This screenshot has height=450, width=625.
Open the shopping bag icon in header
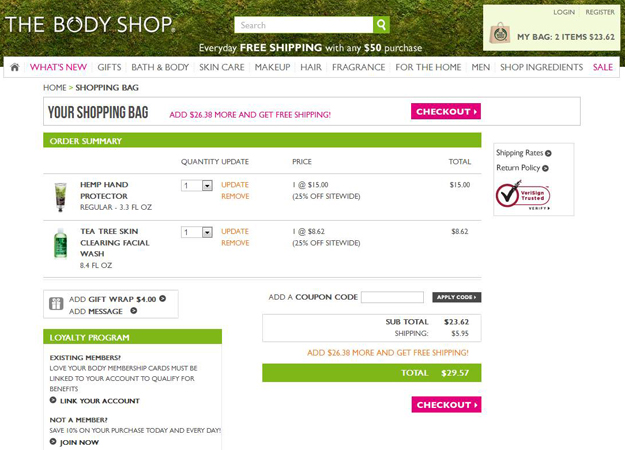(x=499, y=33)
